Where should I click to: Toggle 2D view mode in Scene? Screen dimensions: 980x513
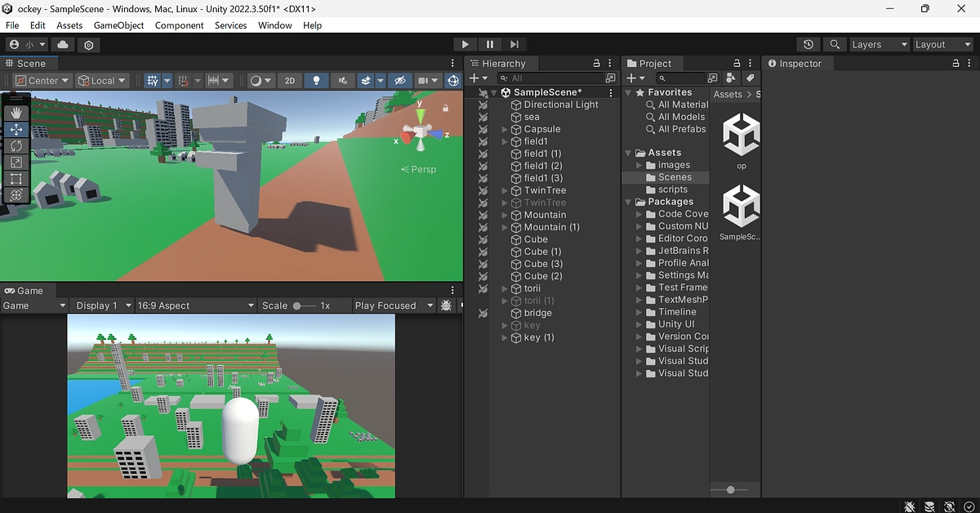[x=289, y=80]
